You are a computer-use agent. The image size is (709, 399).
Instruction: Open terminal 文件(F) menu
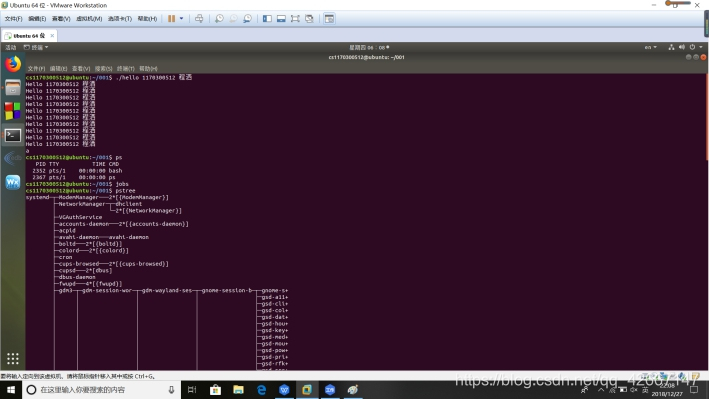click(x=36, y=68)
